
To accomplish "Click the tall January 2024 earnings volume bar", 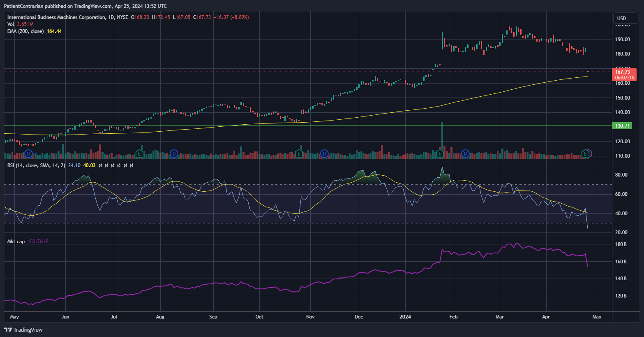I will click(442, 140).
